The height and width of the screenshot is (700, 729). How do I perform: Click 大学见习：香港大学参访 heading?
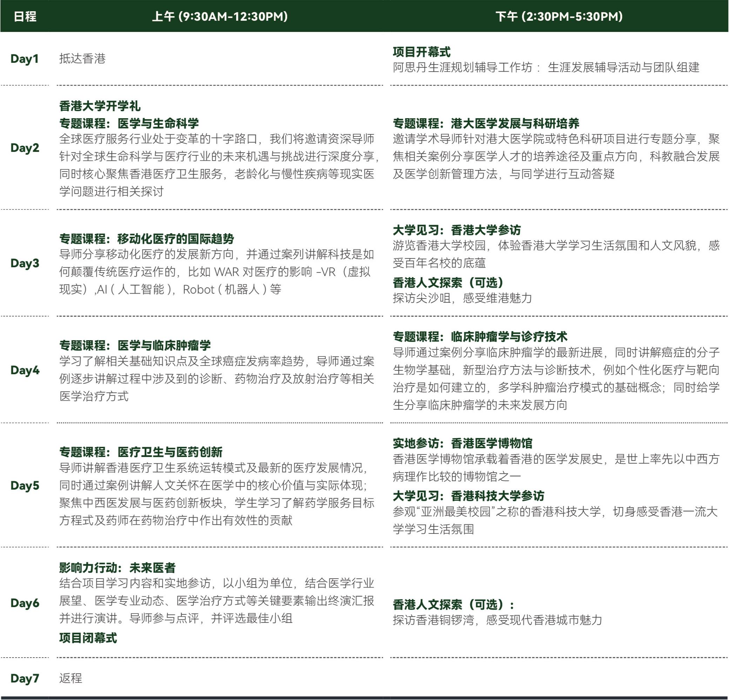tap(457, 230)
